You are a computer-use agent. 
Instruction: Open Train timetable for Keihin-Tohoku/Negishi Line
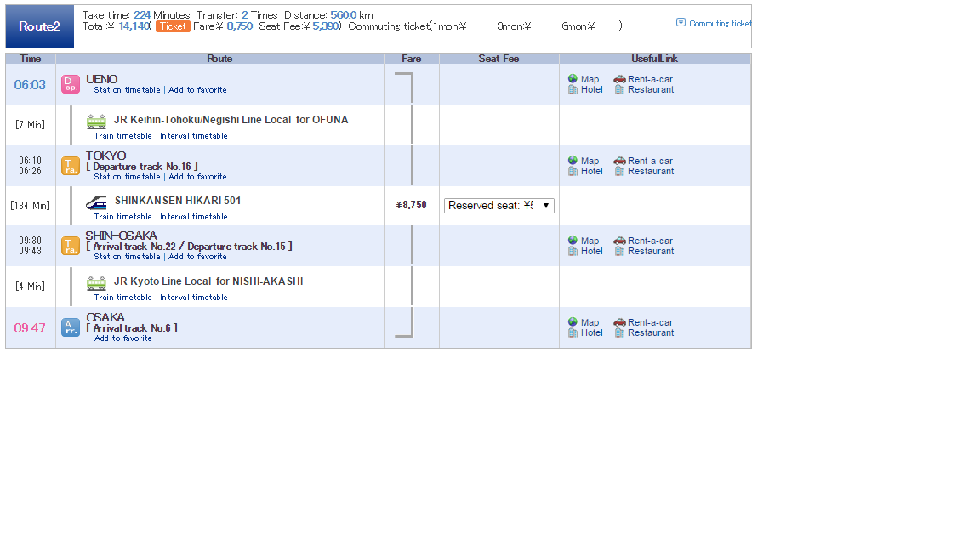pos(123,135)
